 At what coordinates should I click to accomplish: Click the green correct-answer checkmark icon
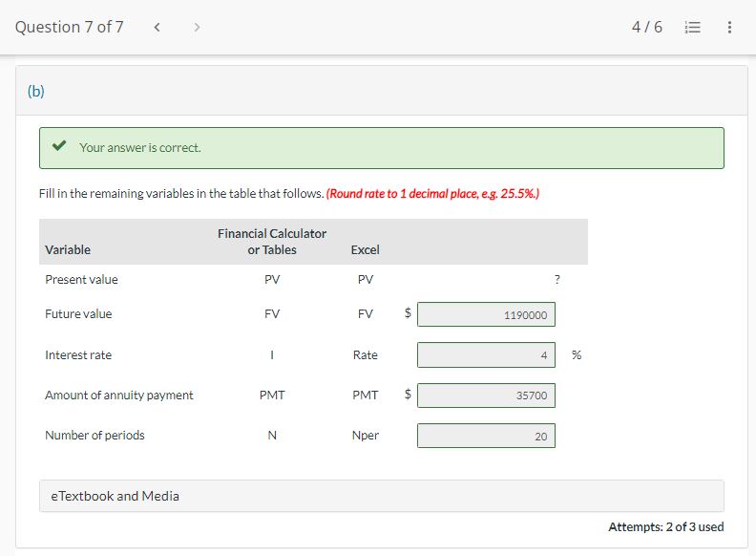(59, 146)
